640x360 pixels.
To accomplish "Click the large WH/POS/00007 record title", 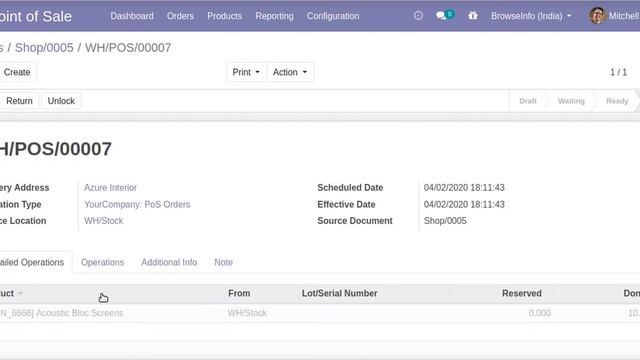I will pyautogui.click(x=56, y=149).
